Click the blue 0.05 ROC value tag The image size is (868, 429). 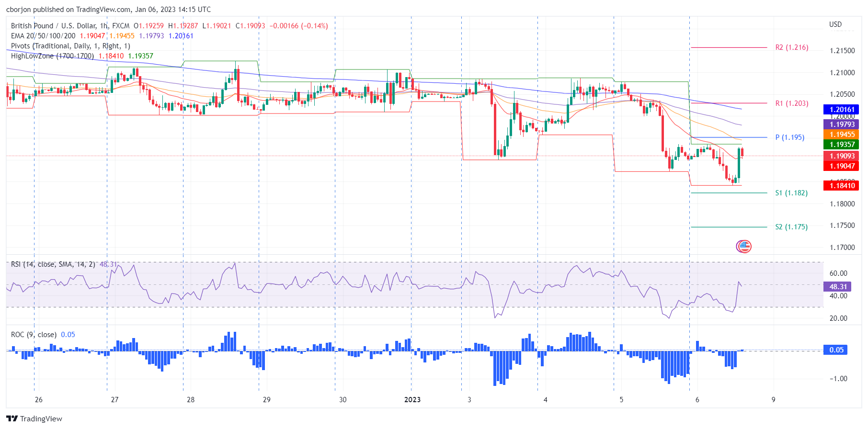[836, 350]
